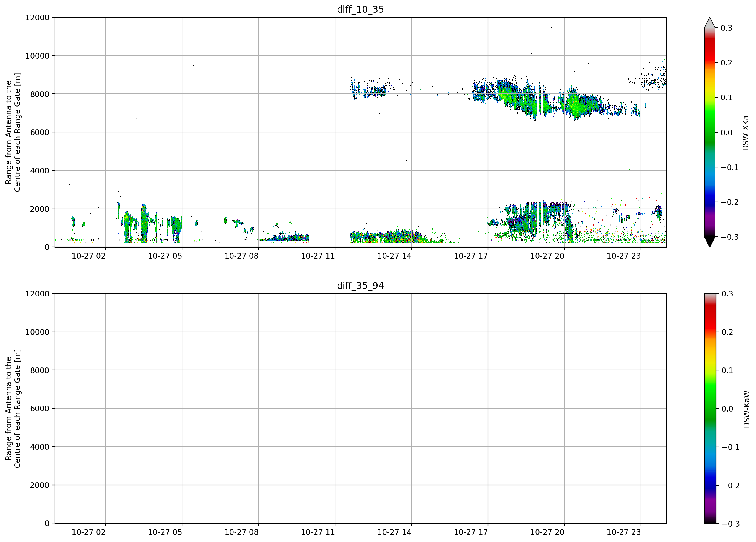Click the 0.0 tick on DSW-KaW colorbar
The image size is (756, 542).
pos(727,409)
